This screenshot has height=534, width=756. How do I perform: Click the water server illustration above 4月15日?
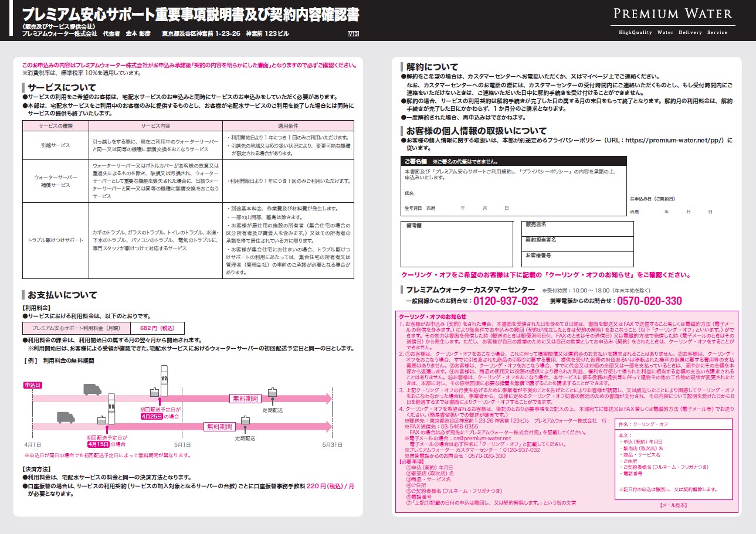point(111,409)
